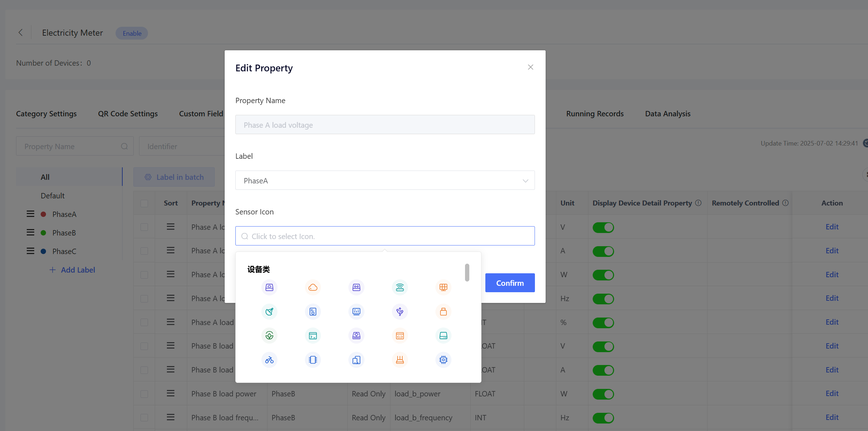
Task: Click the icon picker scrollbar thumb
Action: 467,273
